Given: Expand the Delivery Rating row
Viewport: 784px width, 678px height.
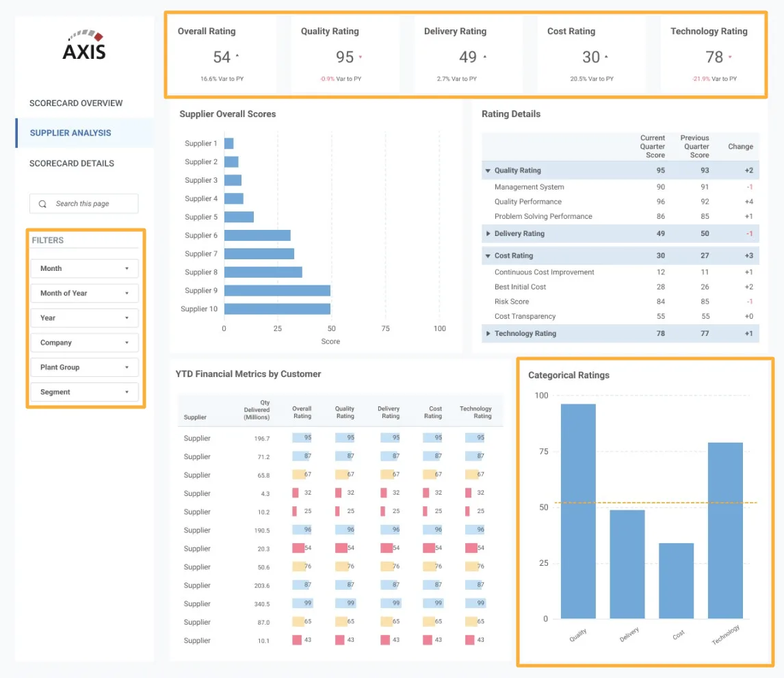Looking at the screenshot, I should (488, 233).
